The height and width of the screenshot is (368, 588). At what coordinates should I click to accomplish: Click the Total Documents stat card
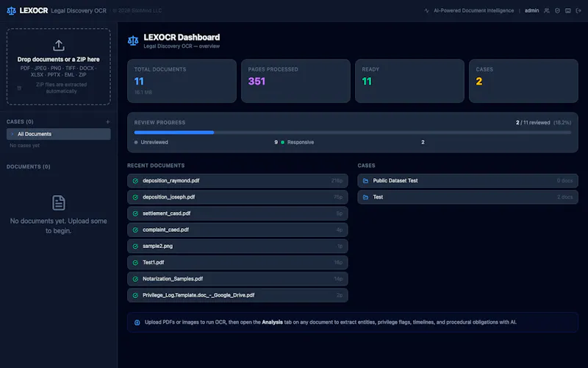click(x=182, y=81)
